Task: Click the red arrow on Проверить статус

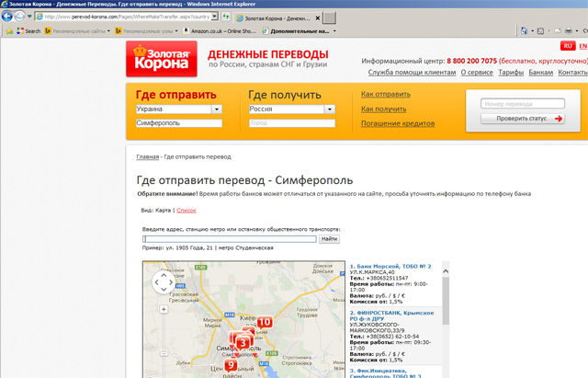Action: [x=559, y=119]
